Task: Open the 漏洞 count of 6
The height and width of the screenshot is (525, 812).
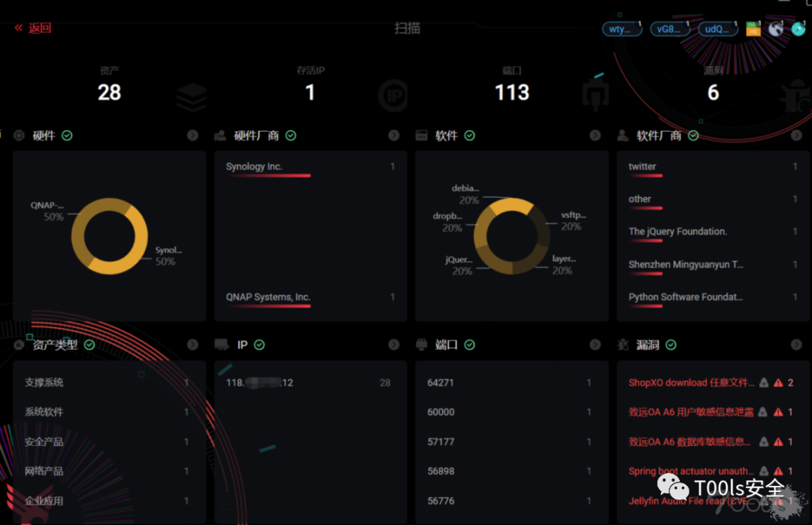Action: coord(713,93)
